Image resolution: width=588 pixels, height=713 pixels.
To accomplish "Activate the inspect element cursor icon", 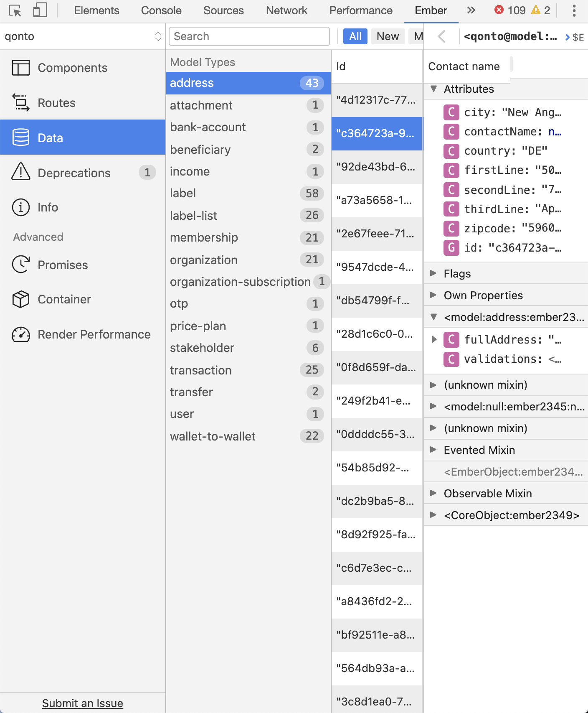I will (x=15, y=10).
